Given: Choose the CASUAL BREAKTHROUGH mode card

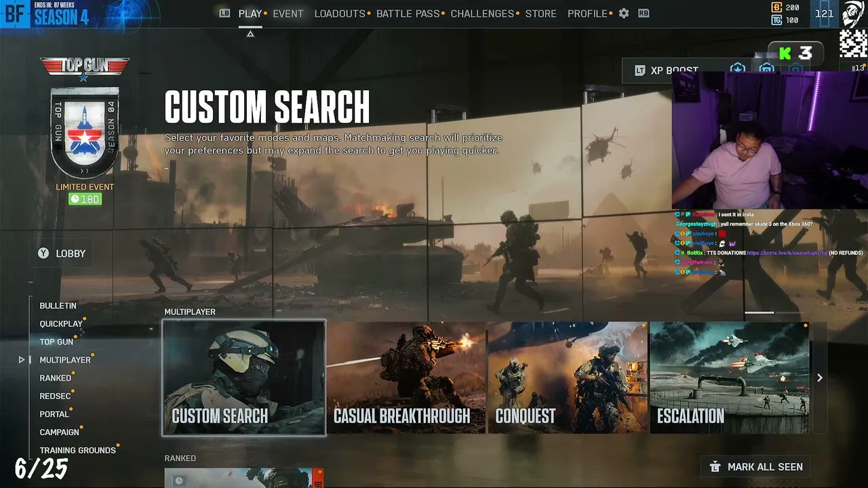Looking at the screenshot, I should coord(406,378).
